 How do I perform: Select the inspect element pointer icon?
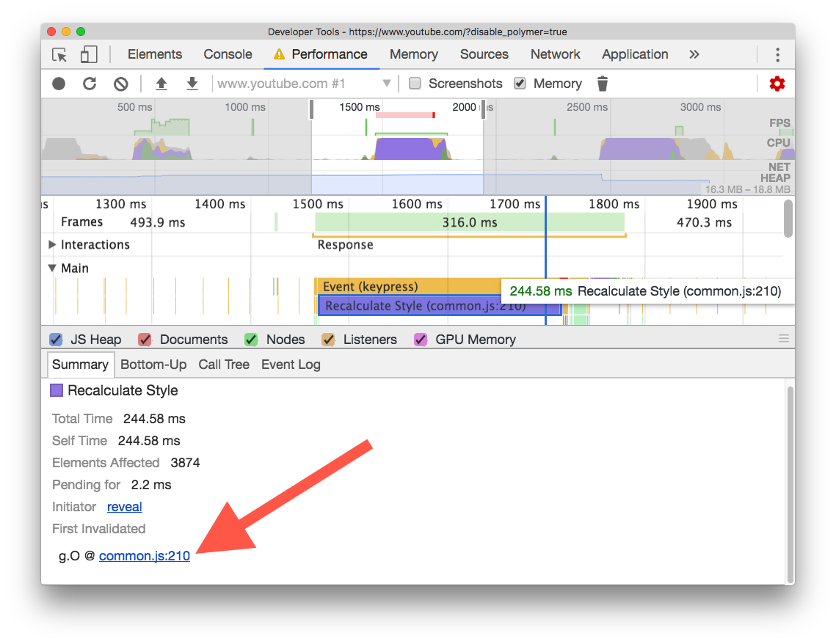59,54
